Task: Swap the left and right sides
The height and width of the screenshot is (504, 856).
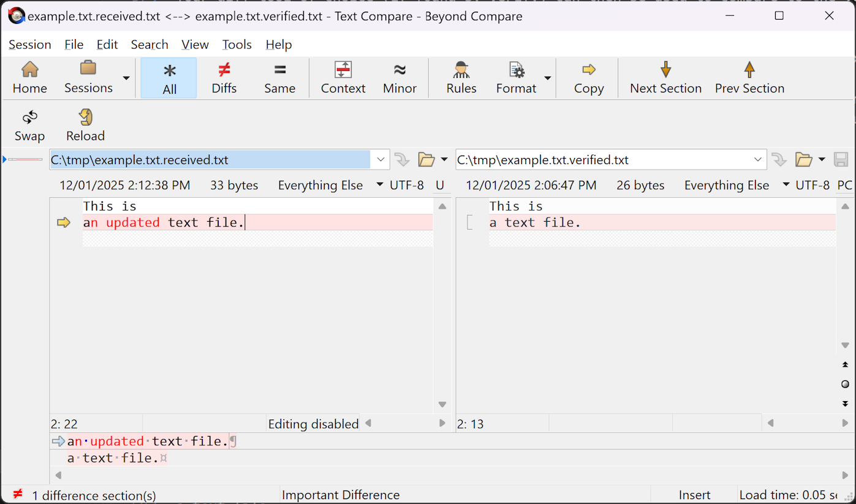Action: (x=29, y=126)
